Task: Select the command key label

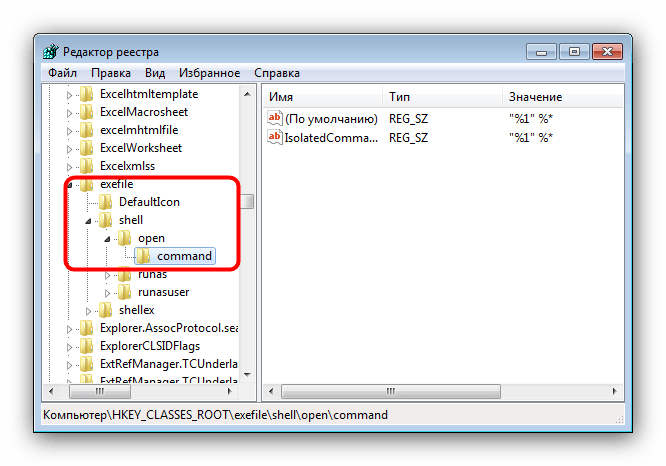Action: point(184,256)
